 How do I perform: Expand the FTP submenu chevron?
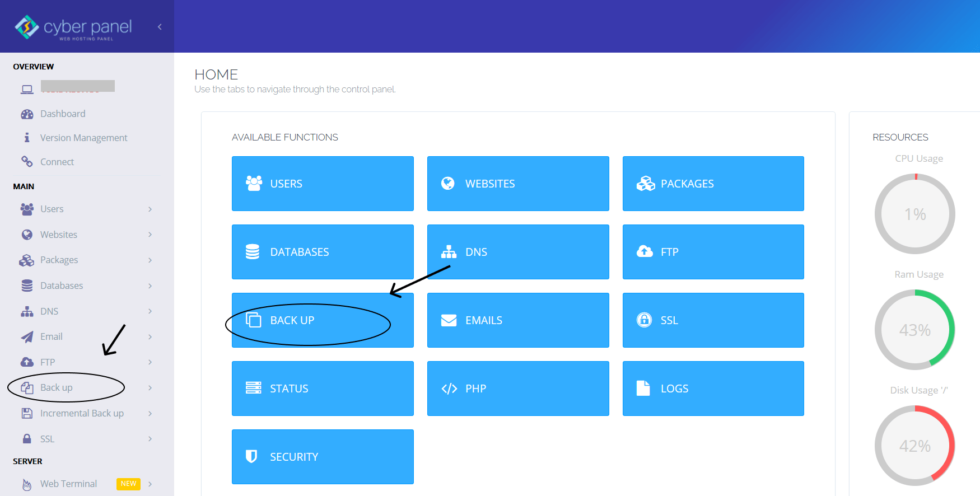click(x=150, y=362)
